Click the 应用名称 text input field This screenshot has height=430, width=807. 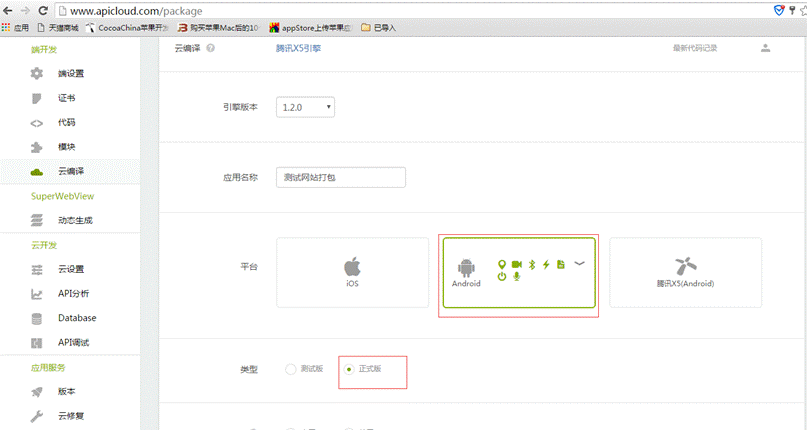coord(340,177)
